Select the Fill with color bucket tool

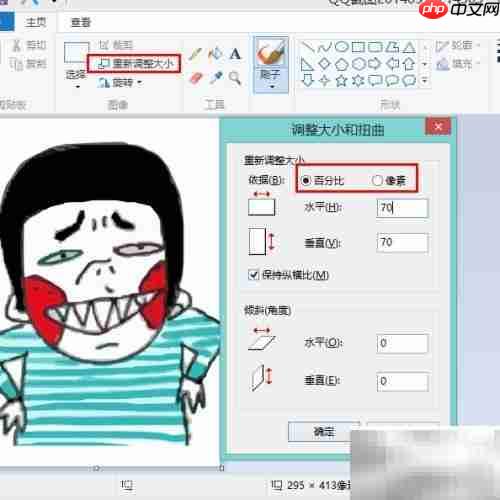coord(215,54)
